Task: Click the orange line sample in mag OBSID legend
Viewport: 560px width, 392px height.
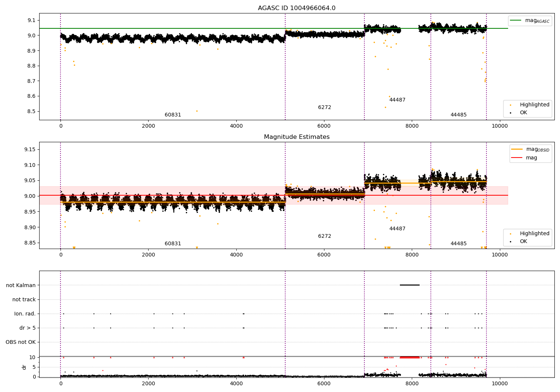Action: pos(517,149)
